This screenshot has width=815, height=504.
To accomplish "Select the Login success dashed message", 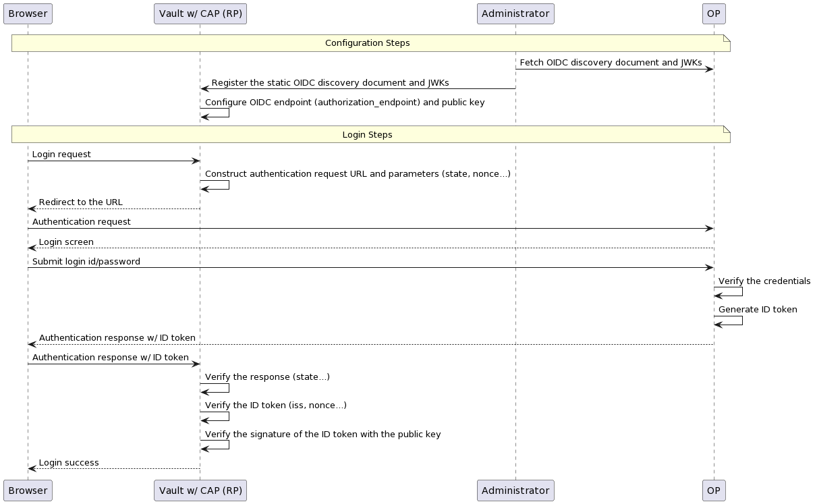I will (69, 463).
